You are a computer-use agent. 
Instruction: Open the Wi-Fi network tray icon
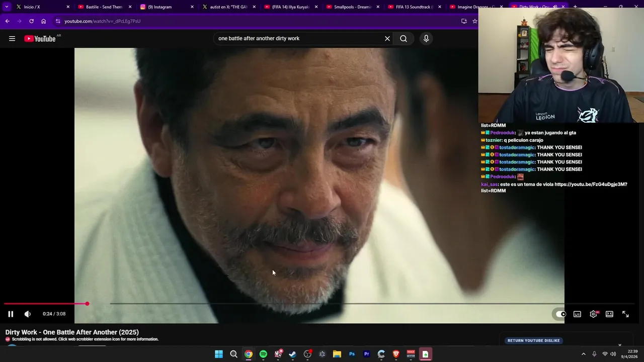point(605,354)
